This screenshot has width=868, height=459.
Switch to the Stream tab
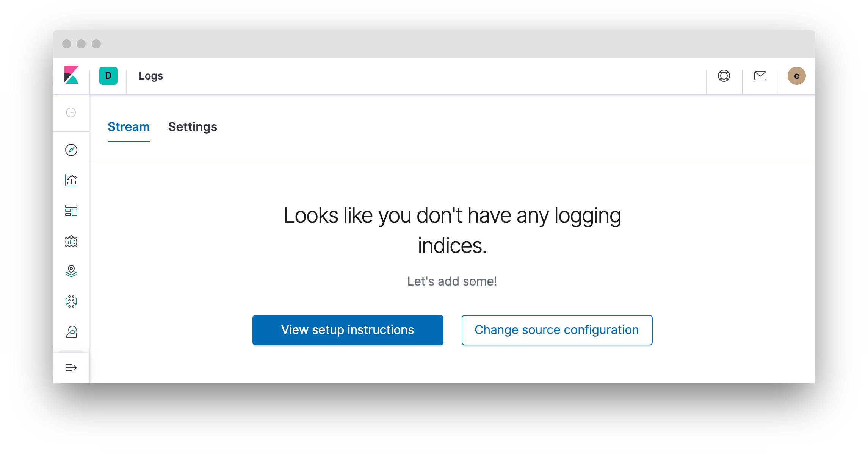[x=129, y=127]
